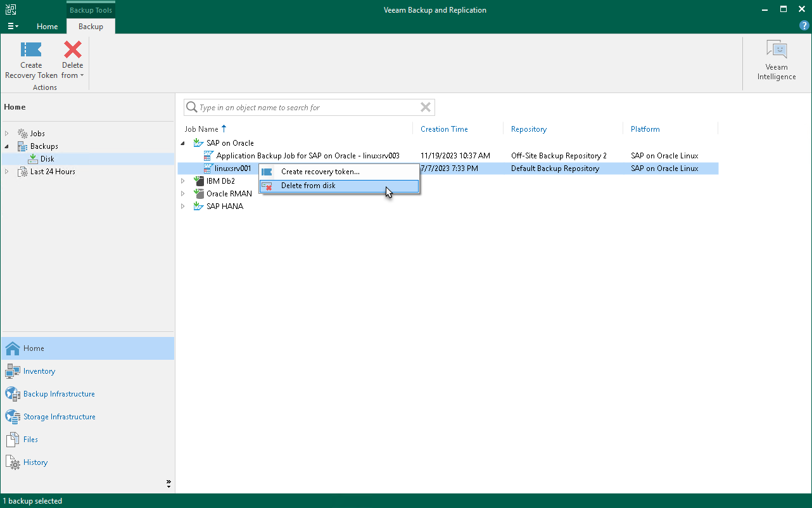Sort by the Creation Time column header

(x=444, y=129)
